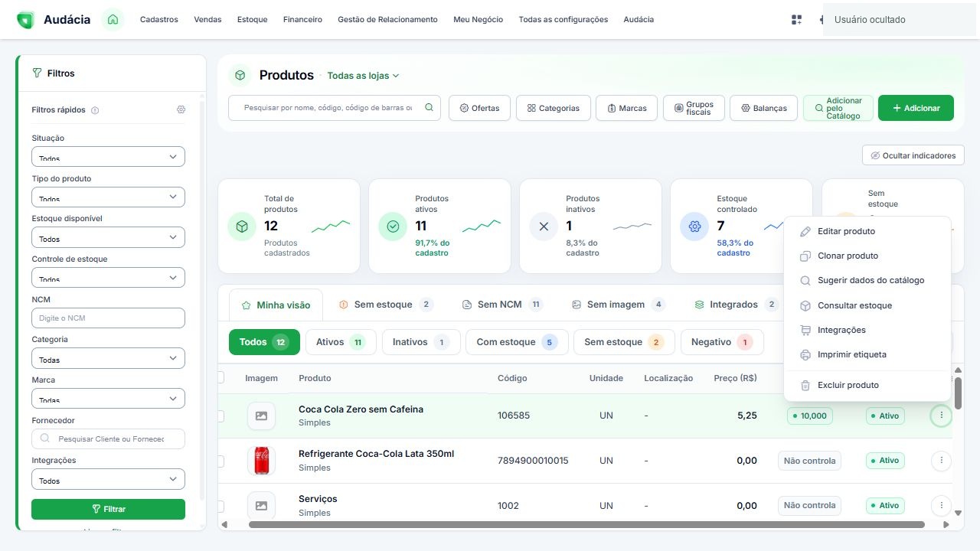
Task: Focus the Digite o NCM field
Action: click(x=108, y=318)
